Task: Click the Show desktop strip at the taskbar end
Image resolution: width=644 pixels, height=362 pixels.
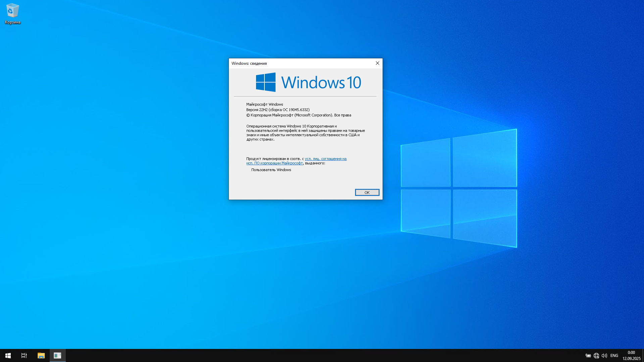Action: click(643, 355)
